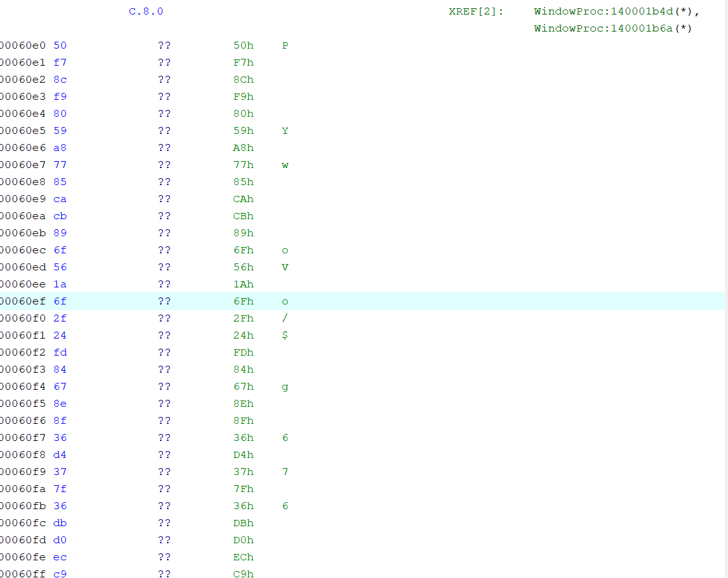Select the highlighted row at address 60ef

[362, 301]
